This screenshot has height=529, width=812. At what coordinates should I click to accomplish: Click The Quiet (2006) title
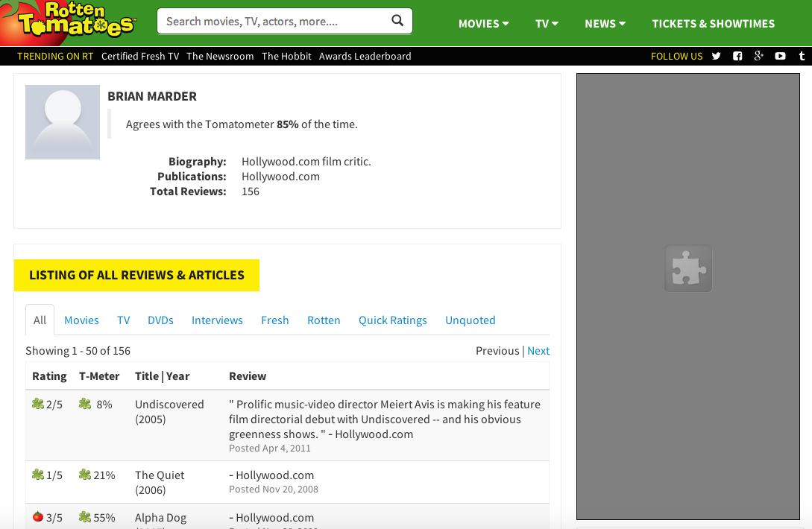tap(160, 482)
